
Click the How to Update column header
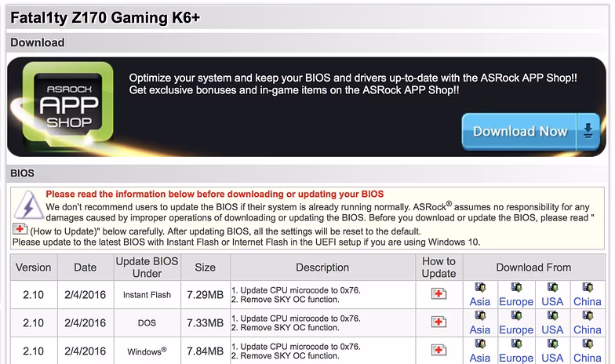pyautogui.click(x=439, y=267)
